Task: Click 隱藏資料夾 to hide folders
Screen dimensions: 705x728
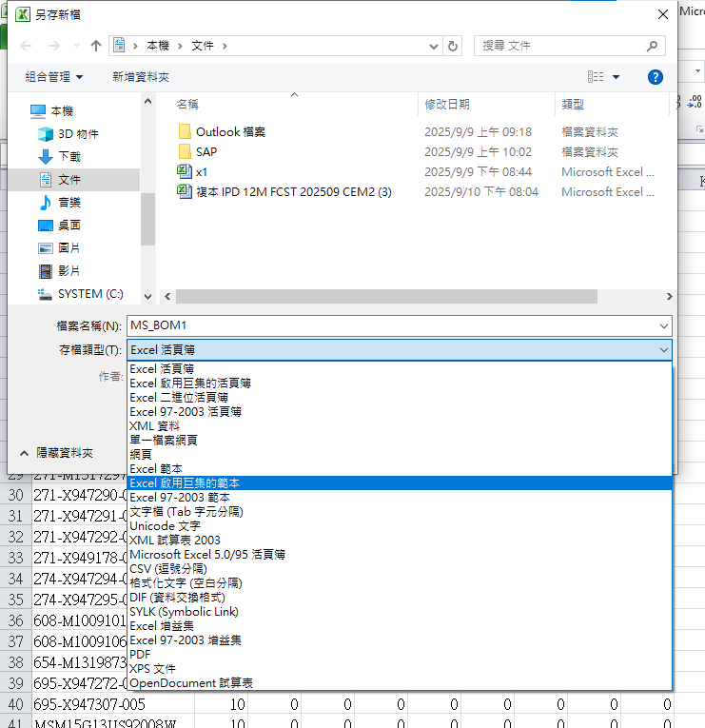Action: coord(65,454)
